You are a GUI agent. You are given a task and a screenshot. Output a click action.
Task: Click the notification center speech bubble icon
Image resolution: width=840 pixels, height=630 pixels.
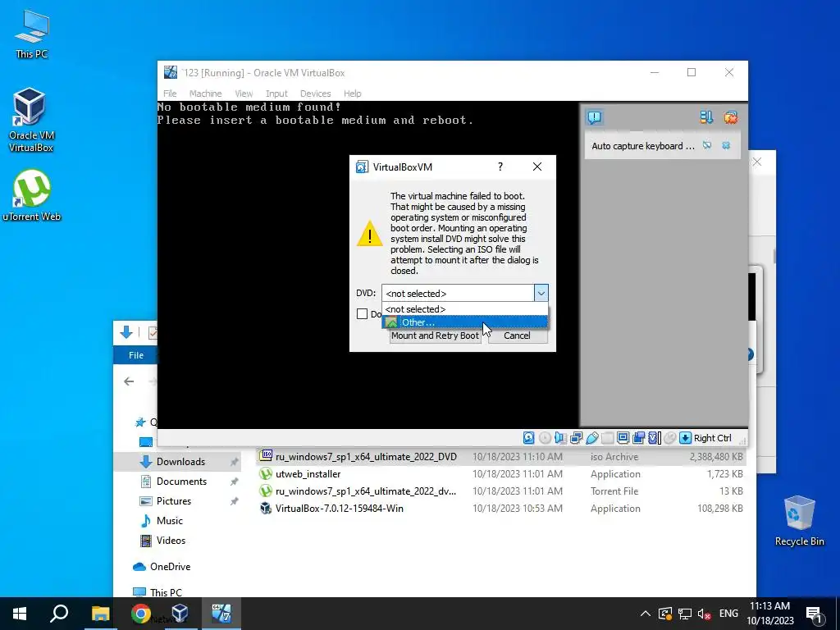click(x=594, y=117)
